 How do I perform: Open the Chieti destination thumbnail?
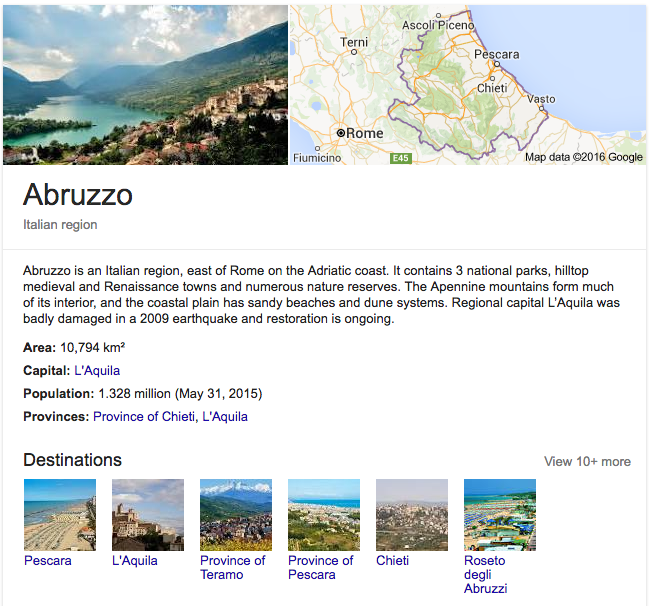[x=412, y=515]
